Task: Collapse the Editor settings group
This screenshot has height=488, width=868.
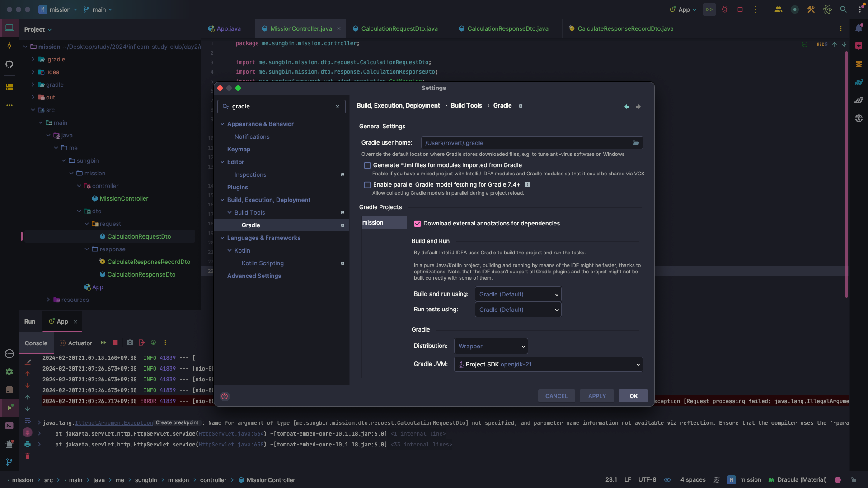Action: click(222, 162)
